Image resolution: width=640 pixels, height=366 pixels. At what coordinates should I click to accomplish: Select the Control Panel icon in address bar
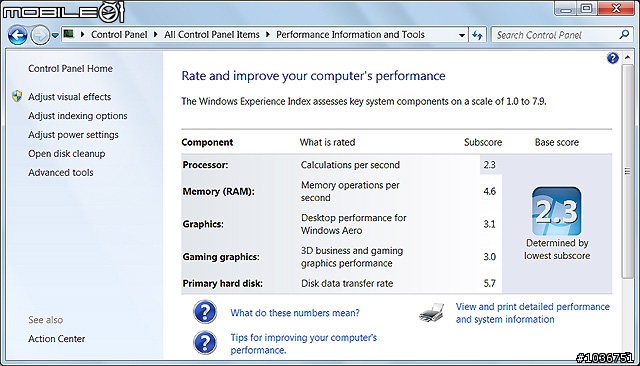(x=69, y=34)
